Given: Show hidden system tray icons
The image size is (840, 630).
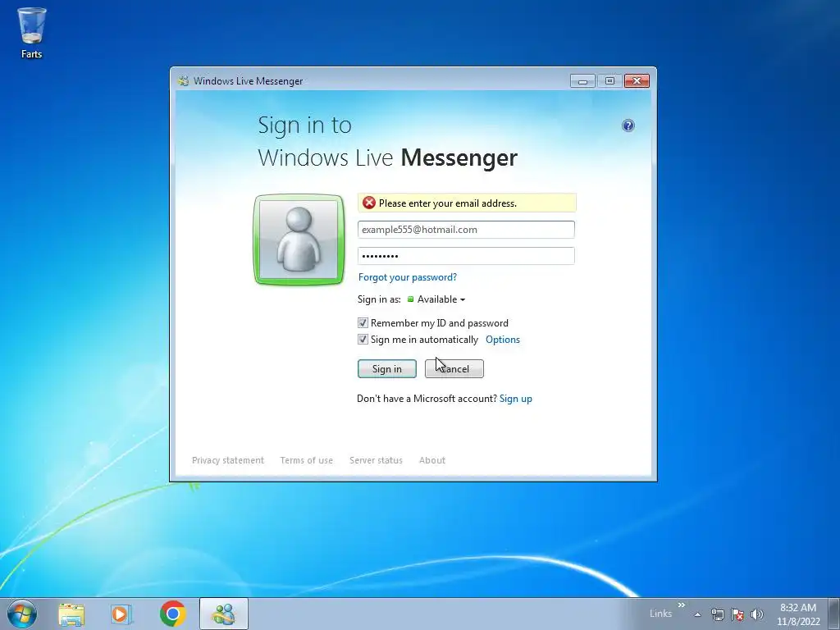Looking at the screenshot, I should coord(697,614).
